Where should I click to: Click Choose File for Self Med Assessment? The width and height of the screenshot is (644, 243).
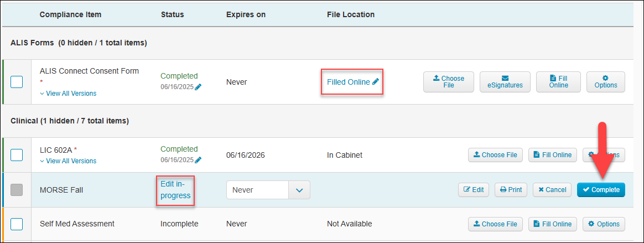(x=495, y=224)
